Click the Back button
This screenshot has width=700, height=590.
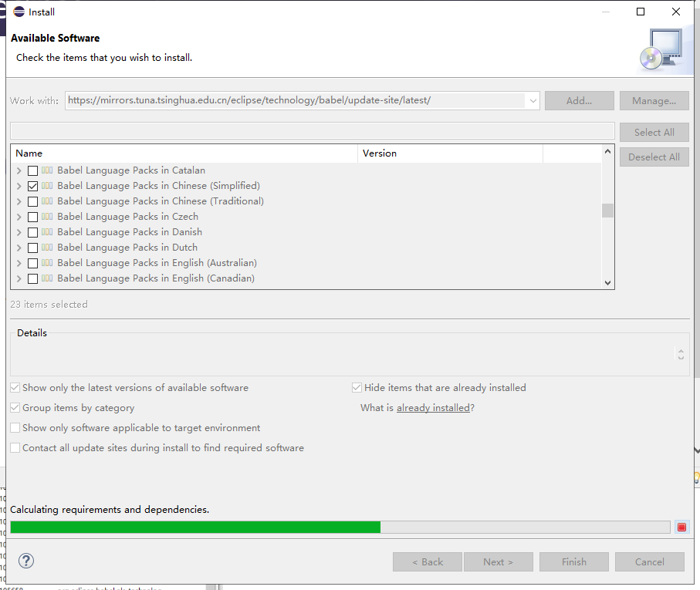pos(428,562)
